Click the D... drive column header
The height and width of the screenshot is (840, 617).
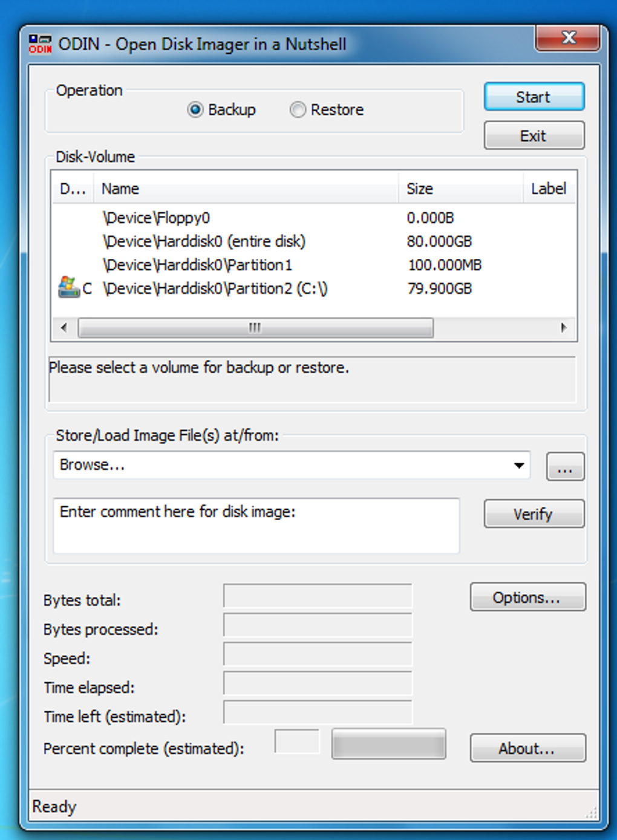(73, 189)
